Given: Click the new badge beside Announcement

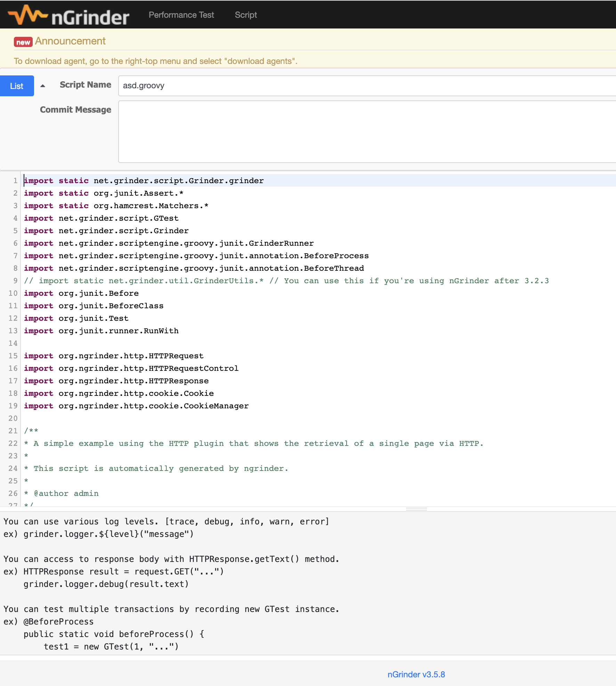Looking at the screenshot, I should click(x=23, y=42).
